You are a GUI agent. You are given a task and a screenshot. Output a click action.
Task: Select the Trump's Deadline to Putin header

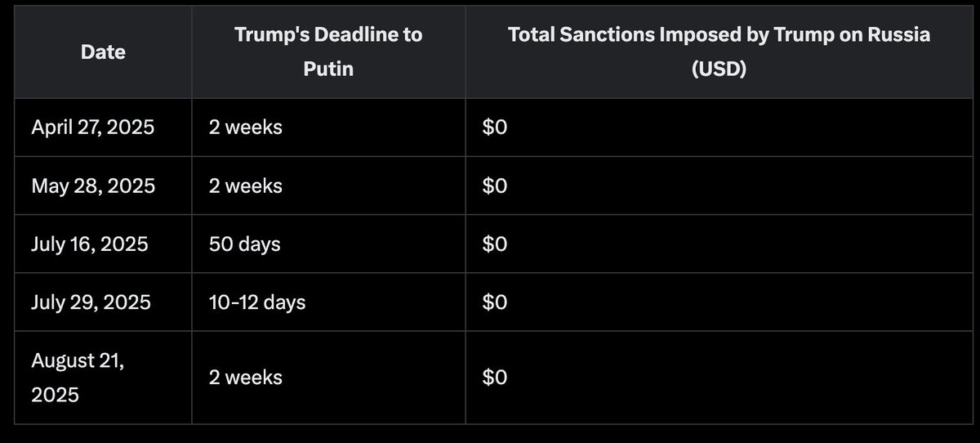[x=329, y=52]
